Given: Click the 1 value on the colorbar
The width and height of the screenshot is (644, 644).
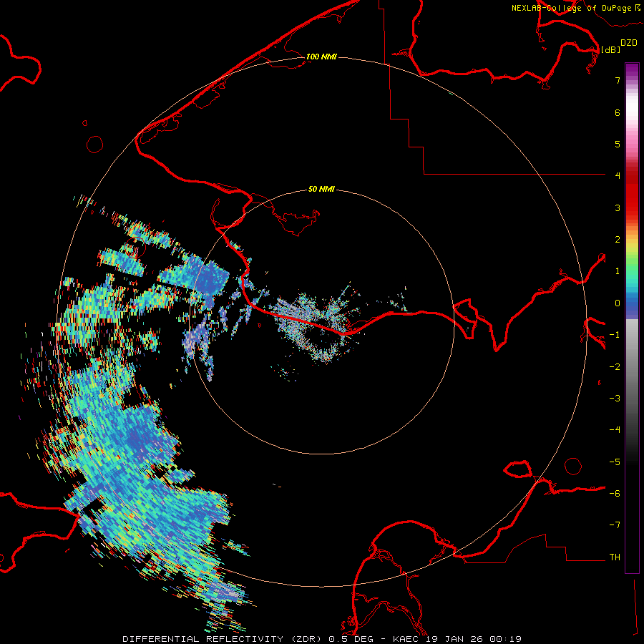Looking at the screenshot, I should pyautogui.click(x=618, y=271).
